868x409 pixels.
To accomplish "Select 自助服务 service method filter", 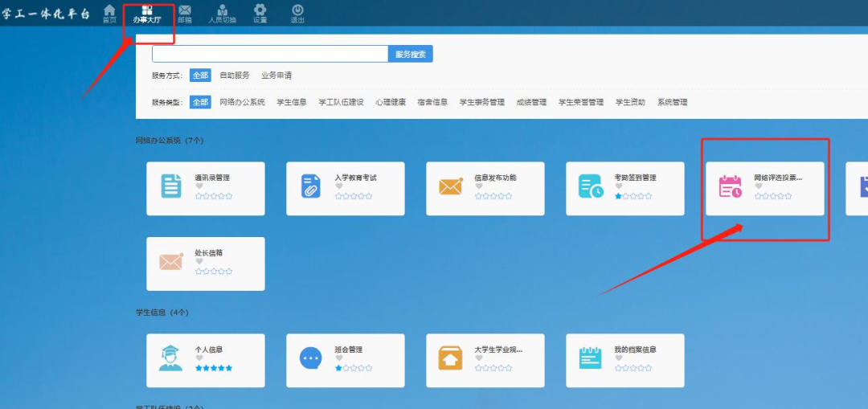I will [235, 76].
